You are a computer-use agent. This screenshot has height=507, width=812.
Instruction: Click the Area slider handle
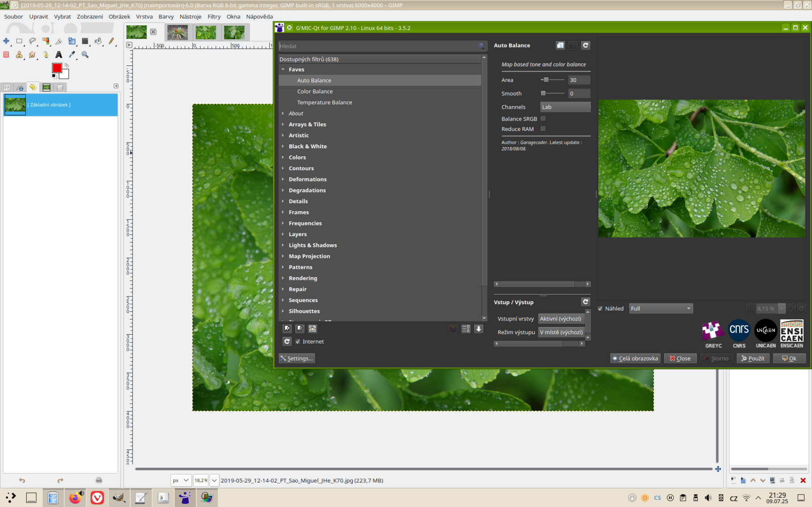click(x=546, y=80)
